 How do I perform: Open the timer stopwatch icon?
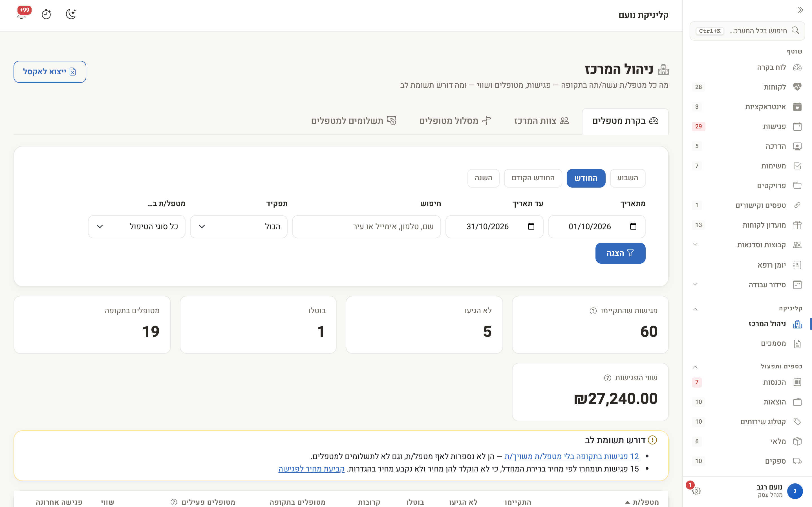pos(46,14)
